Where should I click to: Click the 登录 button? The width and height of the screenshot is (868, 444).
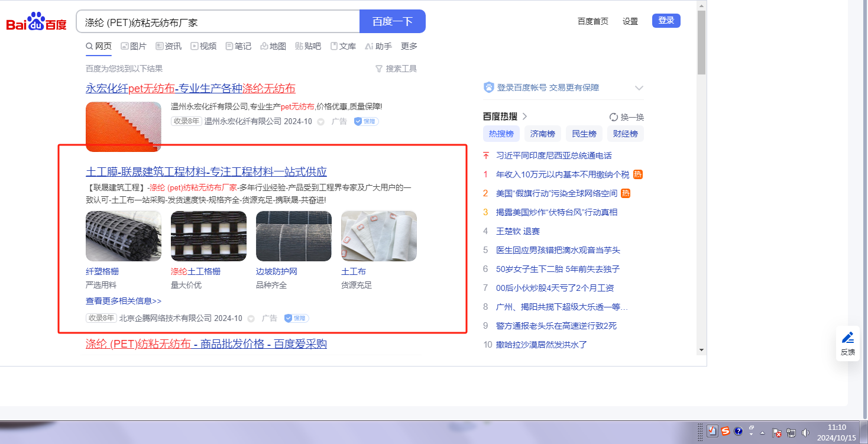pos(666,21)
